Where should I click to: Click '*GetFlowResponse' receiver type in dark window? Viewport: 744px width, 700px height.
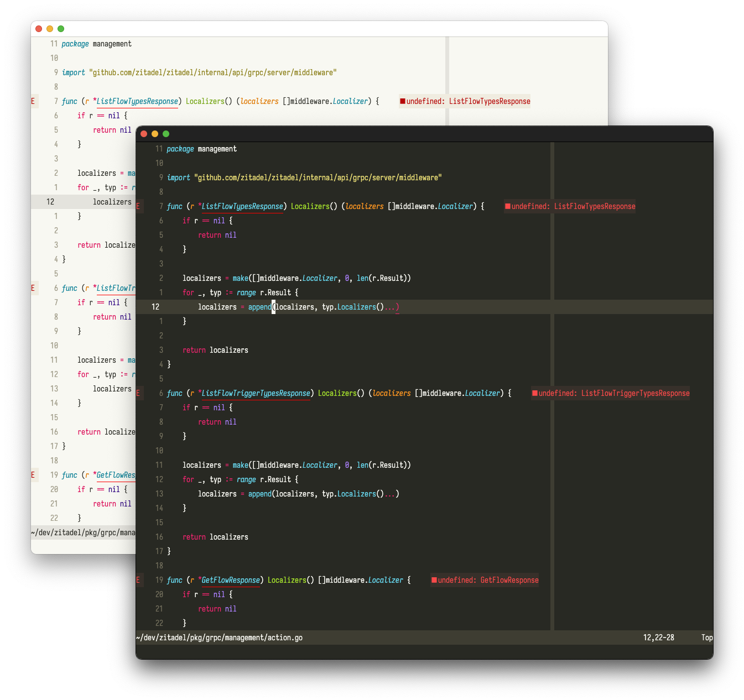coord(229,580)
